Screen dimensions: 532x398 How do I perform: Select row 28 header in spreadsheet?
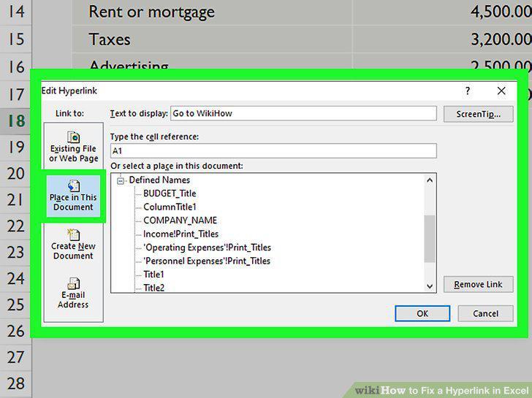coord(16,383)
